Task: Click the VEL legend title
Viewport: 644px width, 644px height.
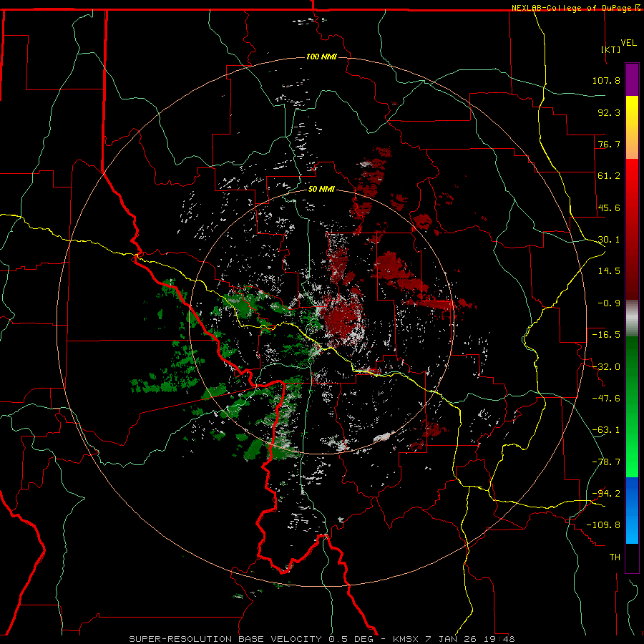Action: click(628, 43)
